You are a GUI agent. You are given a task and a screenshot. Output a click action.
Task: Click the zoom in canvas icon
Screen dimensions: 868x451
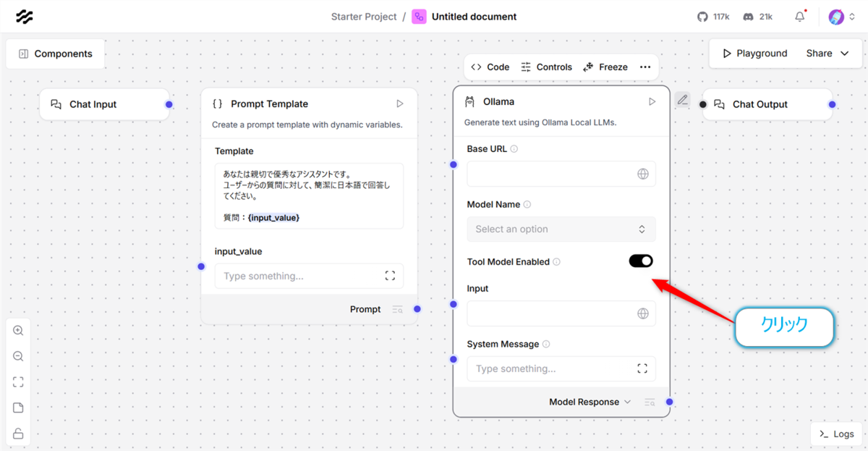[18, 330]
